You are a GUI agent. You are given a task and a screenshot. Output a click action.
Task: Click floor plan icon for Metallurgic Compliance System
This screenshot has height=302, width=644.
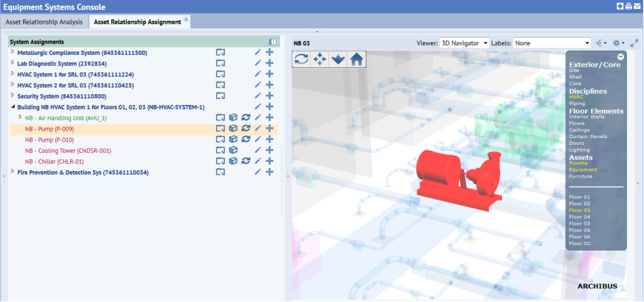(220, 53)
